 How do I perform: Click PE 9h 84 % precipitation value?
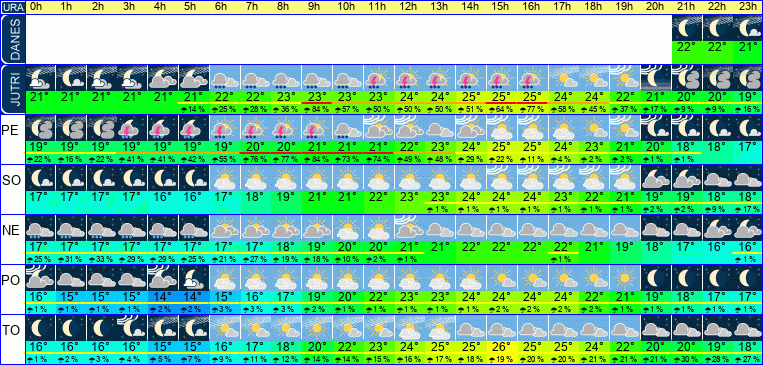tap(317, 160)
